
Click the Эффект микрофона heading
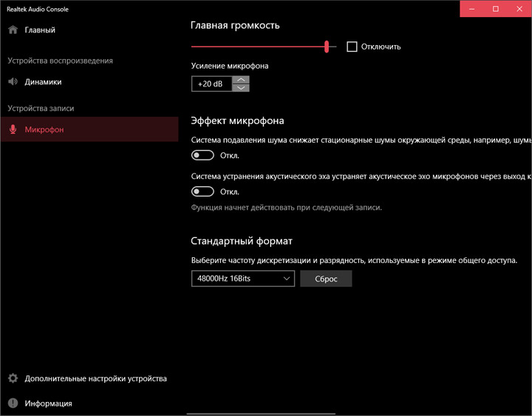[237, 120]
